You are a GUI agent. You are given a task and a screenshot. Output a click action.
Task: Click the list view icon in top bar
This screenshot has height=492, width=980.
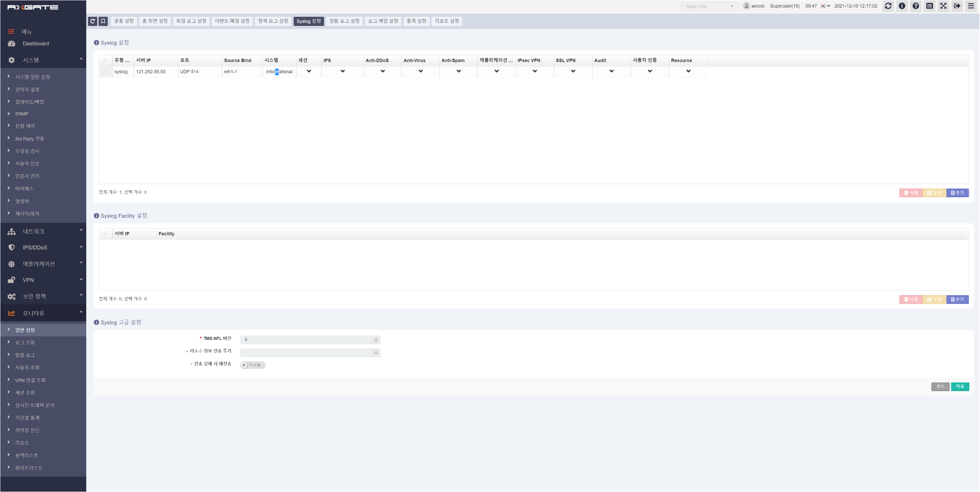click(929, 6)
